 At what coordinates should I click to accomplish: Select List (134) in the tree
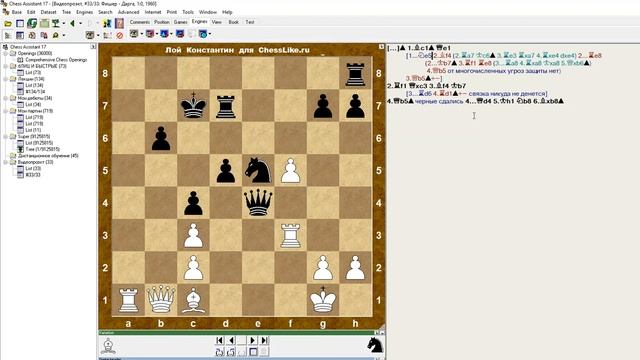34,85
